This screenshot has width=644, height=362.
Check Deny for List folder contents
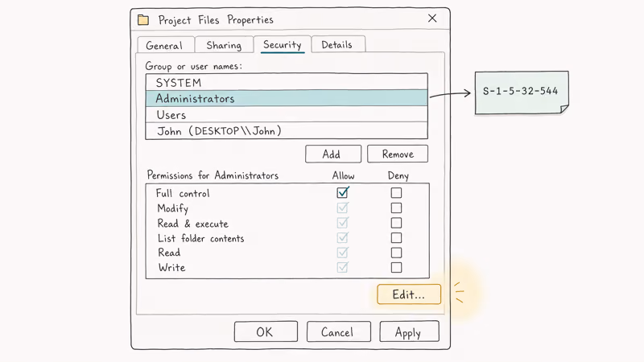(396, 237)
